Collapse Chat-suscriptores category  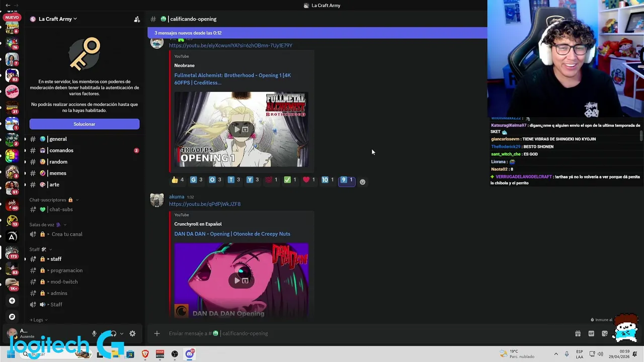pyautogui.click(x=54, y=200)
